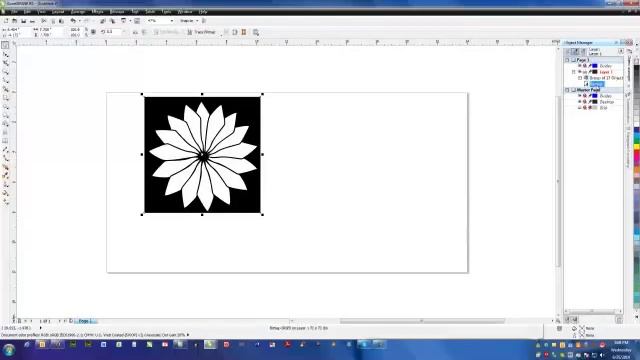The height and width of the screenshot is (360, 640).
Task: Open the Object Manager flyout options arrow
Action: (621, 51)
